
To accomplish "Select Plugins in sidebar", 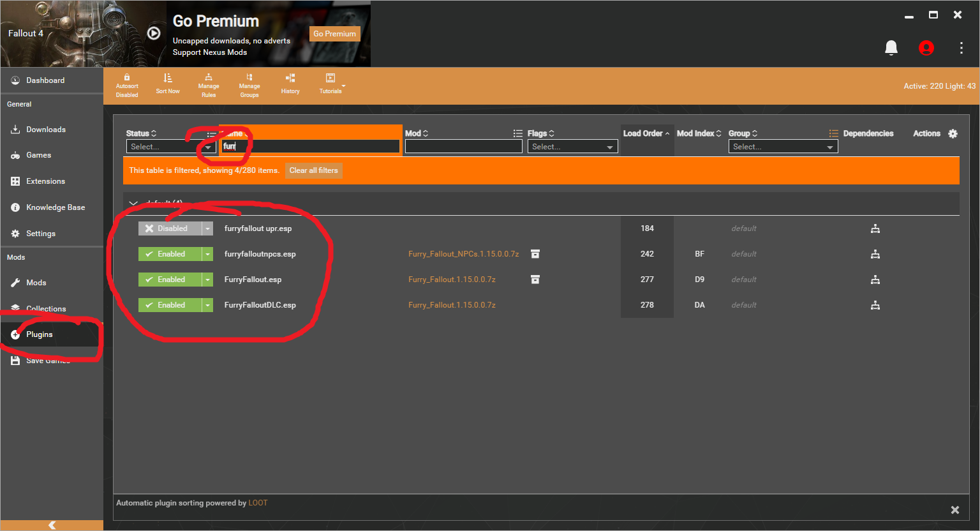I will pos(52,334).
